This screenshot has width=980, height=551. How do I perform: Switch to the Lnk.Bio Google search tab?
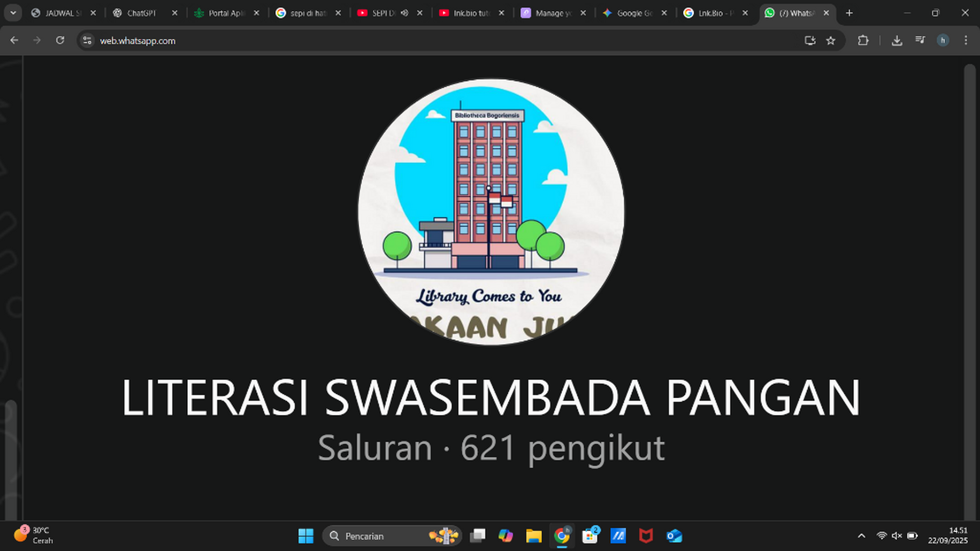[x=717, y=13]
